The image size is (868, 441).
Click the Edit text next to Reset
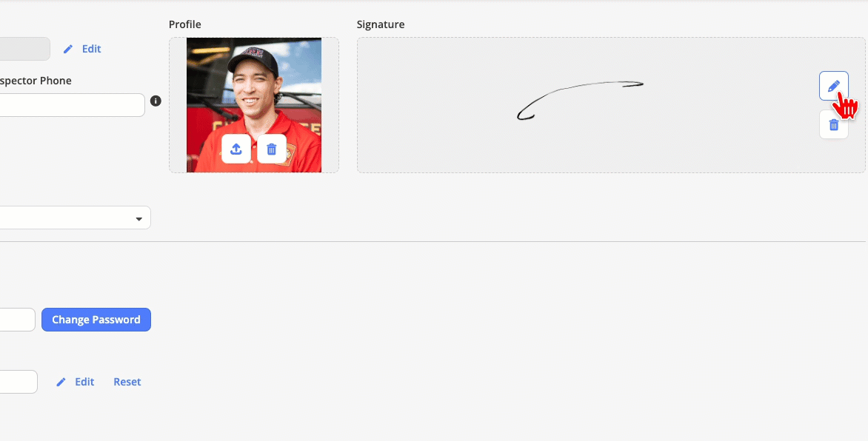point(84,382)
